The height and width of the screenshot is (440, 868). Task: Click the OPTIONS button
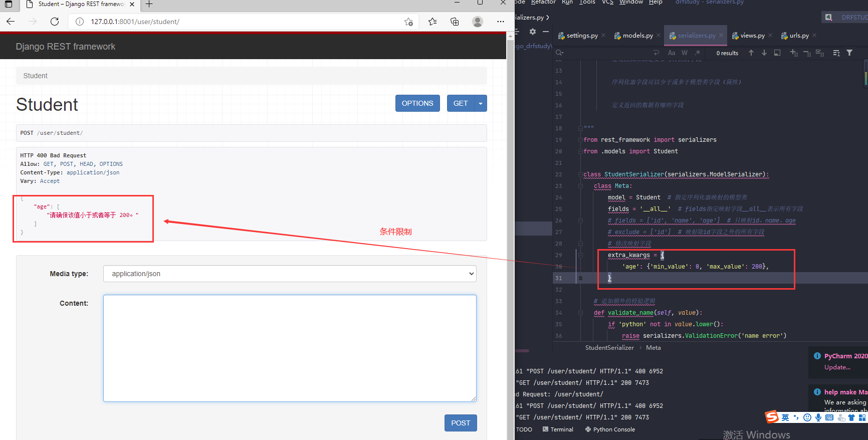click(x=417, y=103)
